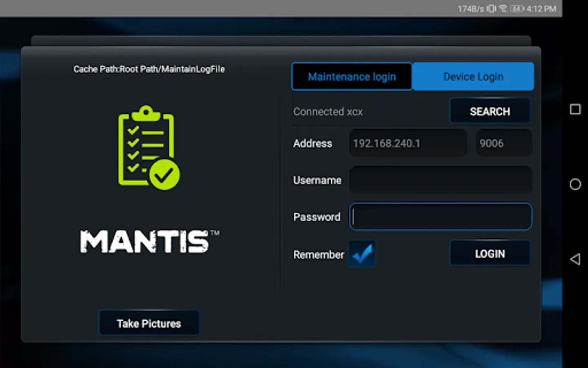Screen dimensions: 588x368
Task: Tap the Android recent apps square
Action: click(575, 109)
